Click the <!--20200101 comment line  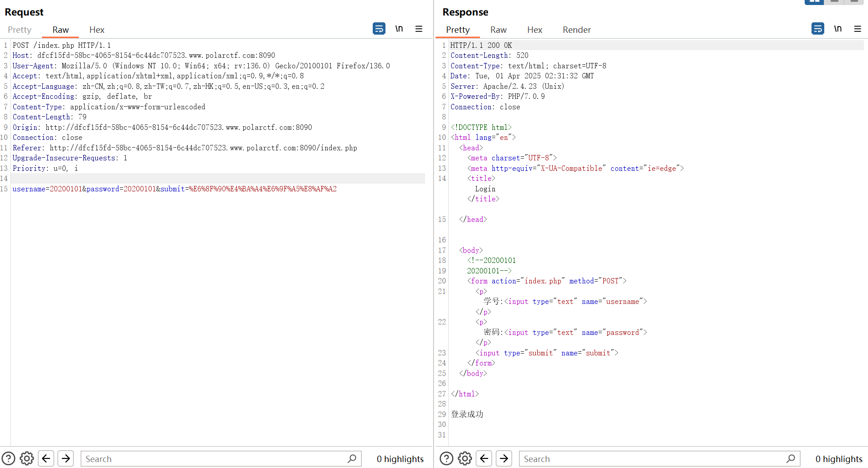pos(492,260)
